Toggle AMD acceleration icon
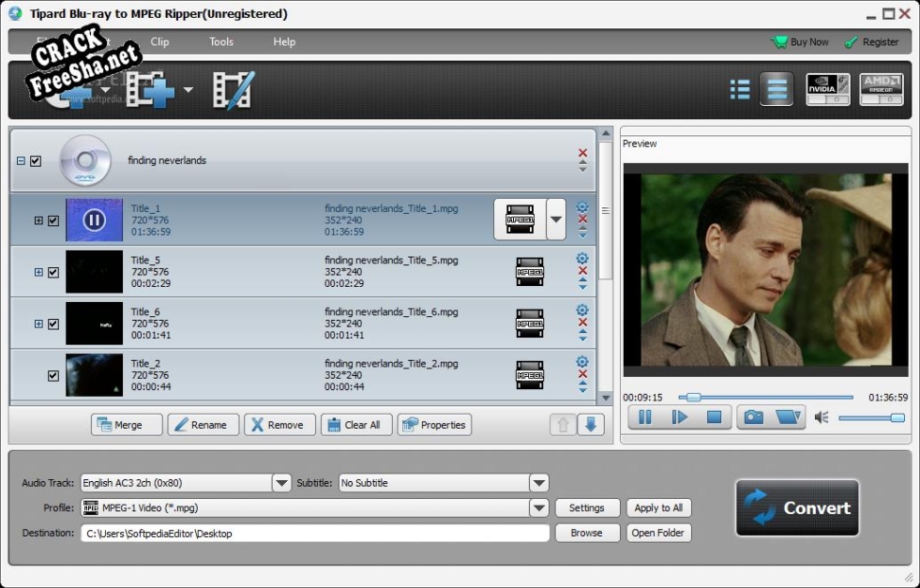Viewport: 920px width, 588px height. 881,89
